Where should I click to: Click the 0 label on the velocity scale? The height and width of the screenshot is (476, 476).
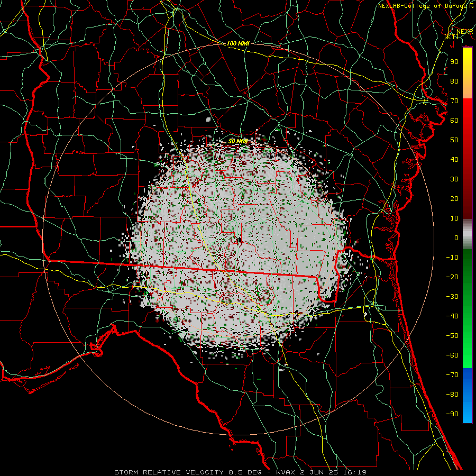point(456,237)
